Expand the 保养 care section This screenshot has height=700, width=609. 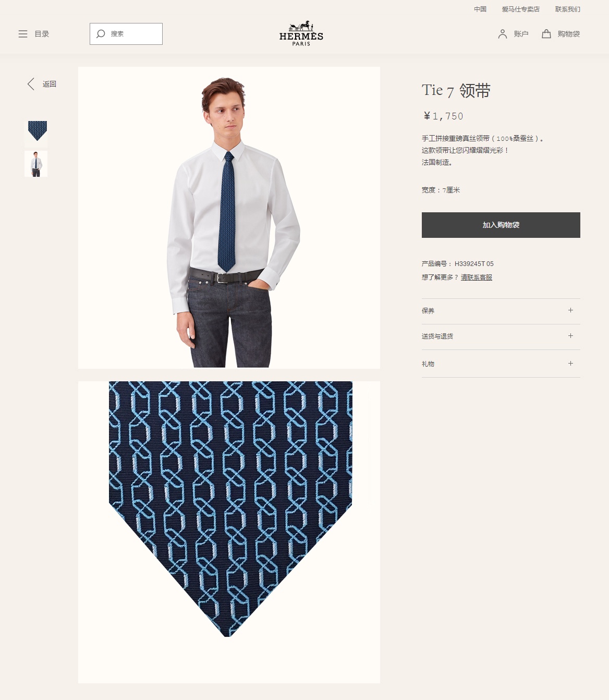(x=501, y=311)
